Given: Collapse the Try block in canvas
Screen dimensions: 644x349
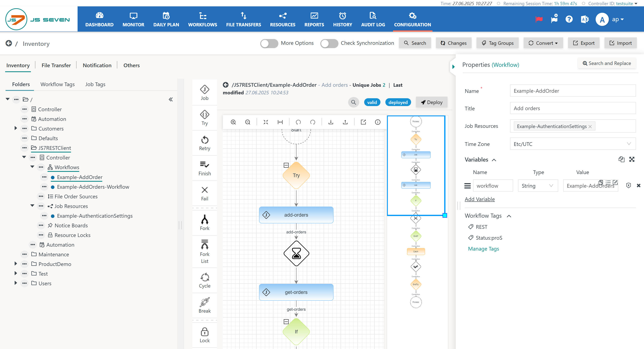Looking at the screenshot, I should click(286, 165).
